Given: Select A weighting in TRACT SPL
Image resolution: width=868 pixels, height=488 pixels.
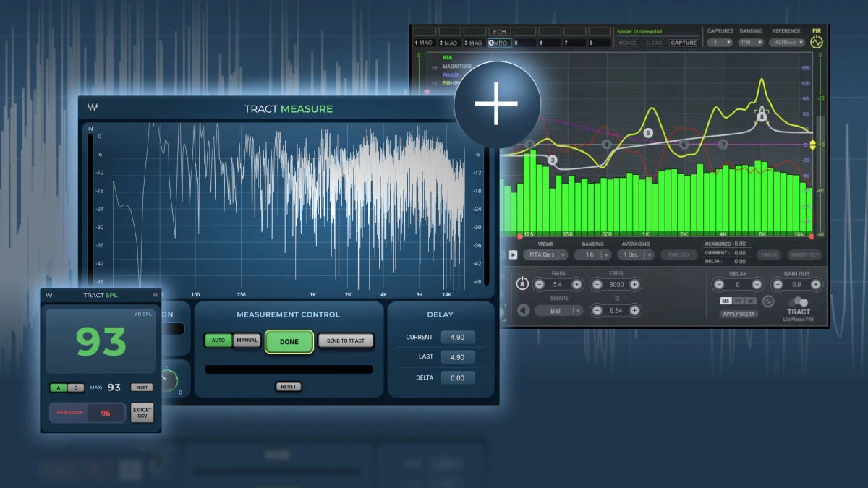Looking at the screenshot, I should tap(58, 388).
